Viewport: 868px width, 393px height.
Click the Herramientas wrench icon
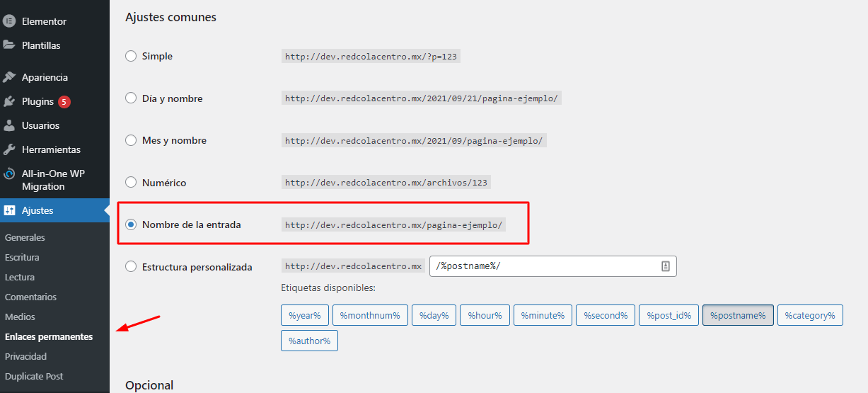click(9, 149)
